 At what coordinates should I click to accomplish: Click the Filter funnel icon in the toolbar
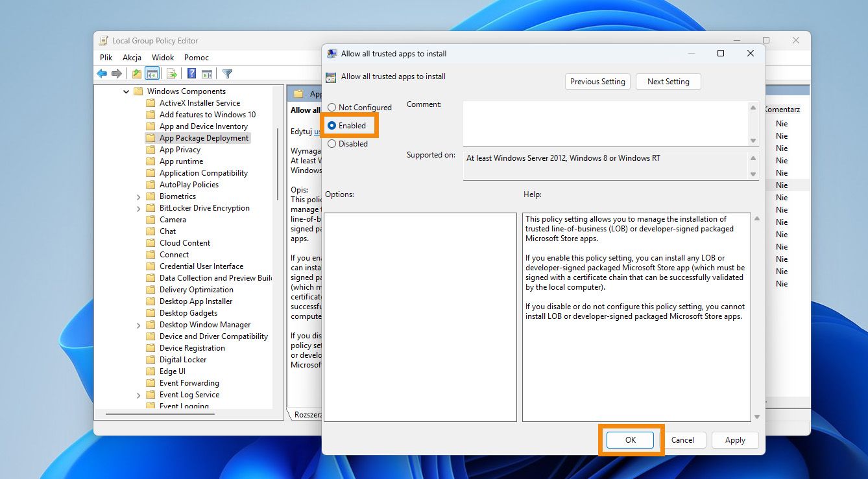(227, 74)
